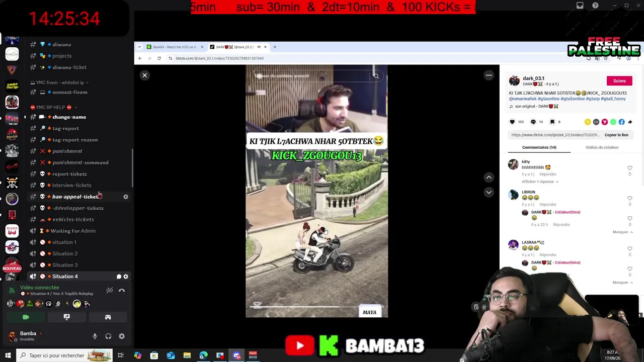Reload the TikTok page
The image size is (644, 362).
159,58
